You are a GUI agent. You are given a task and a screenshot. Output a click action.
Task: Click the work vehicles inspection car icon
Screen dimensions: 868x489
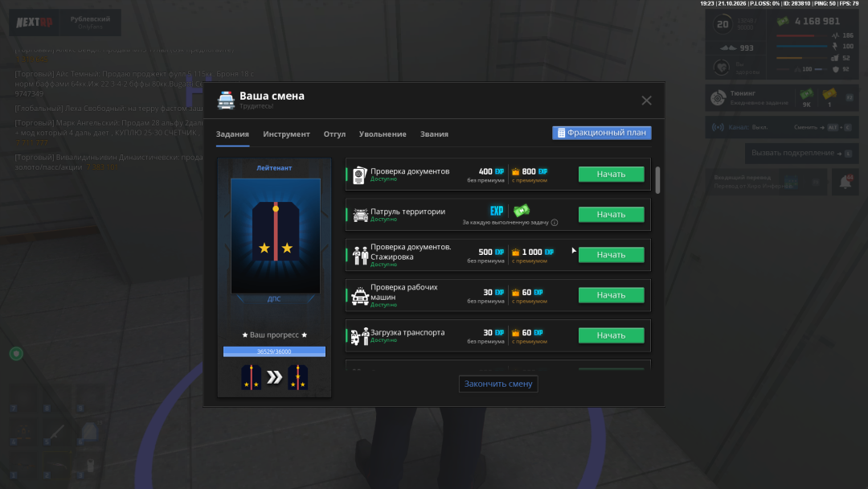(360, 296)
